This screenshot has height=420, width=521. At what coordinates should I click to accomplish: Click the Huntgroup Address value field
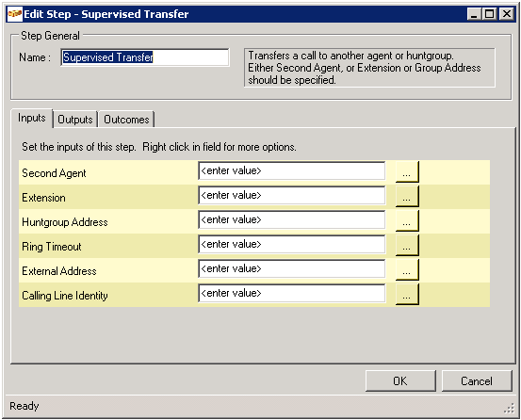[292, 220]
